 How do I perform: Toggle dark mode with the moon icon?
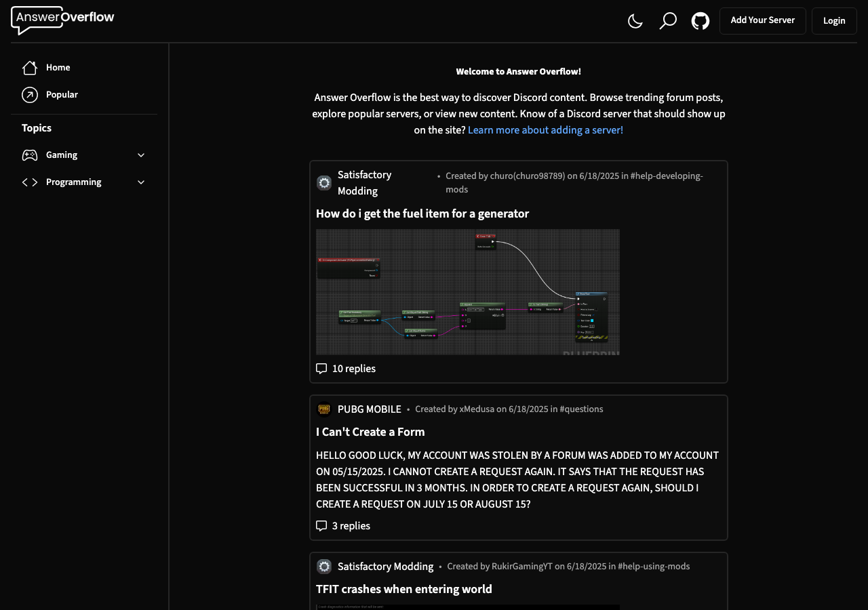635,21
